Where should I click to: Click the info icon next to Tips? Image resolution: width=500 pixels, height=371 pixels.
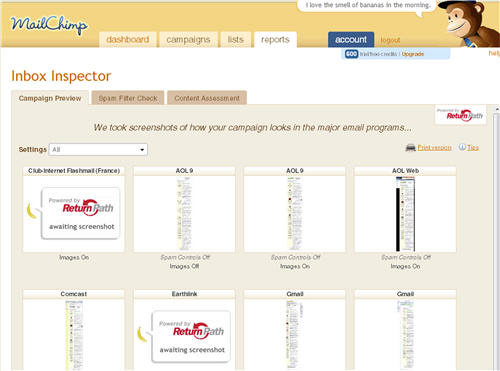click(462, 147)
